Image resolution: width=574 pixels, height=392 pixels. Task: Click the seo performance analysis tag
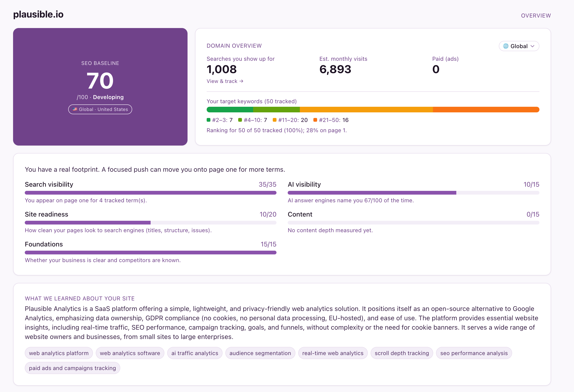coord(474,353)
